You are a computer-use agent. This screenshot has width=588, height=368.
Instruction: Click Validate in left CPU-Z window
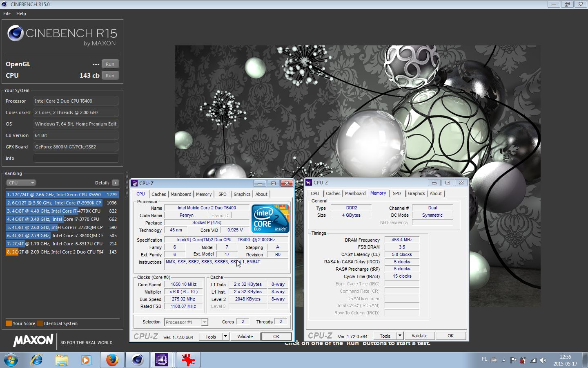click(x=245, y=337)
